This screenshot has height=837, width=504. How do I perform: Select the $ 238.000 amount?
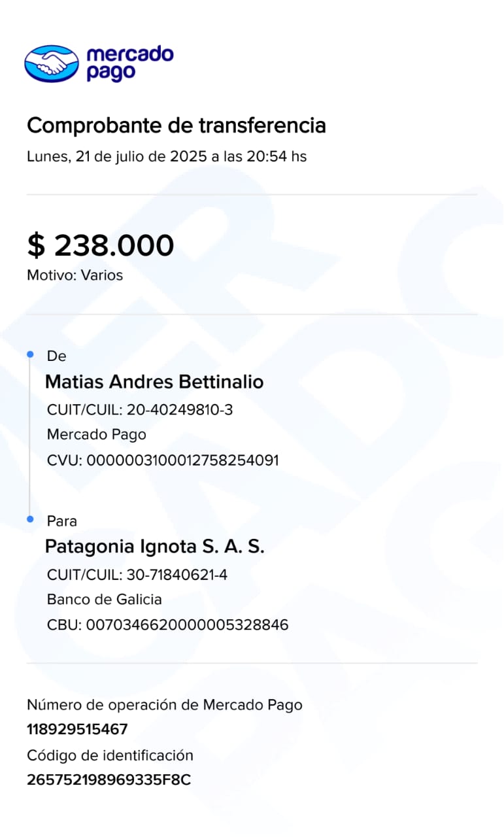101,245
